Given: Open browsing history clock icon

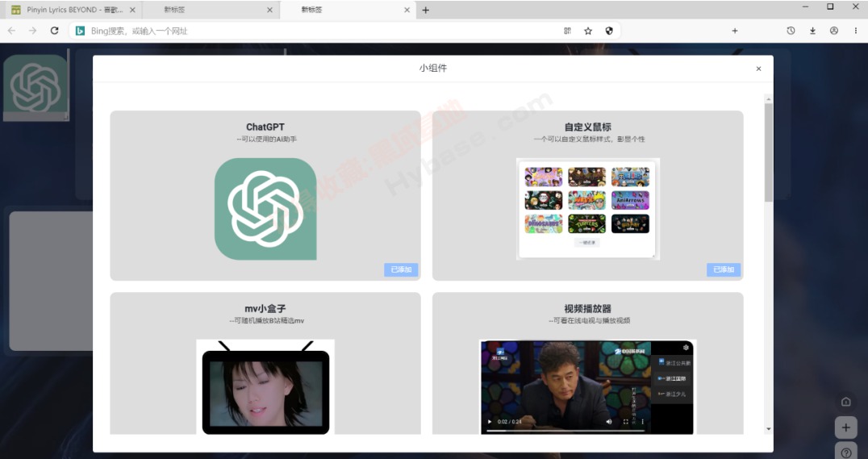Looking at the screenshot, I should (x=791, y=31).
